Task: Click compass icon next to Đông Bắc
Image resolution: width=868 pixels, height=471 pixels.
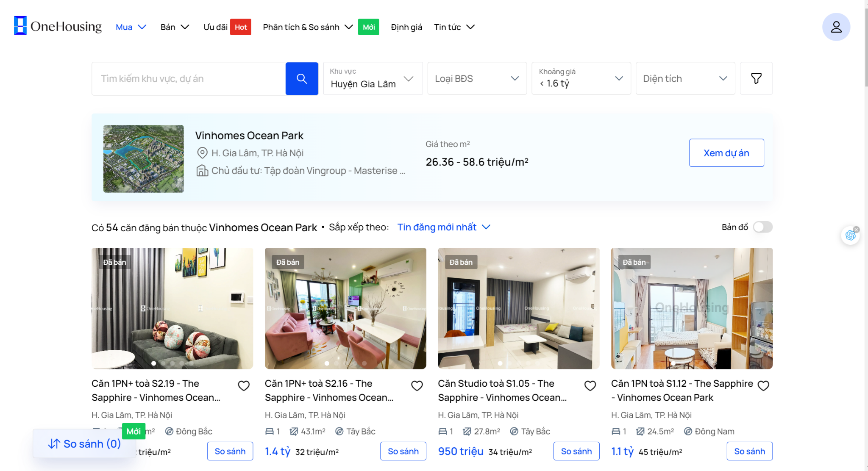Action: [169, 432]
